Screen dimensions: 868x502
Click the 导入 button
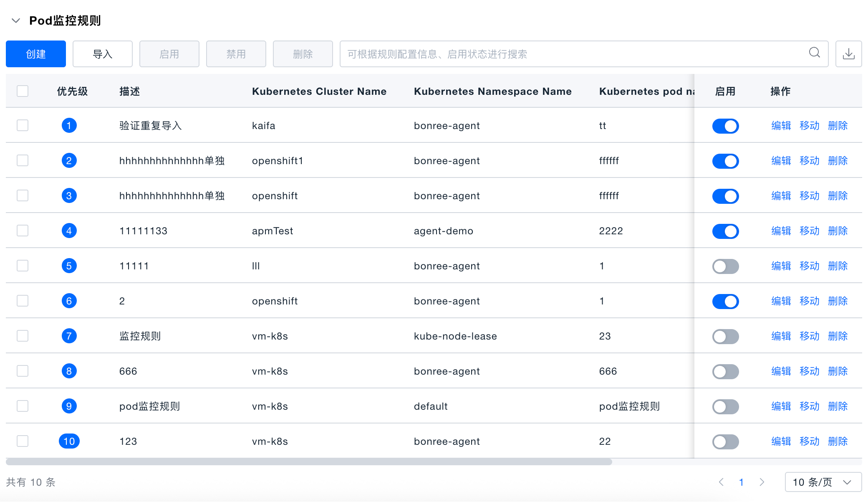[103, 54]
